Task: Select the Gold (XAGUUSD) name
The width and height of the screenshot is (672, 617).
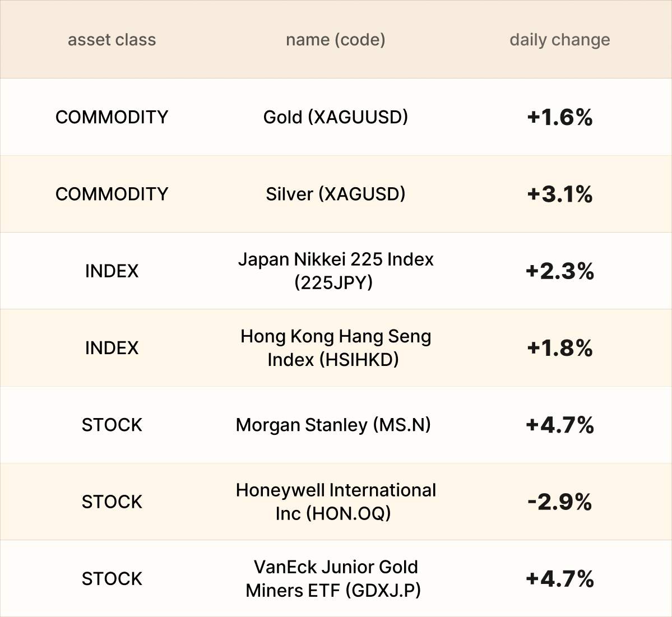Action: coord(335,117)
